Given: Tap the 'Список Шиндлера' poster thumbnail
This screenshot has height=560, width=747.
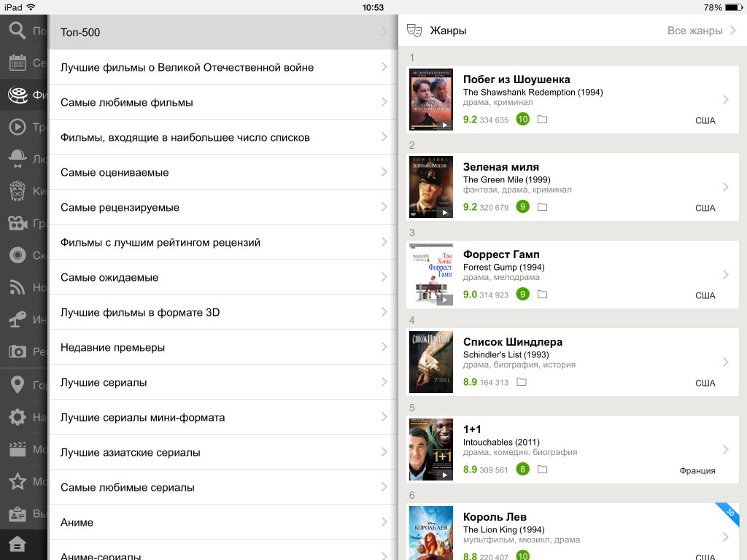Looking at the screenshot, I should [430, 362].
